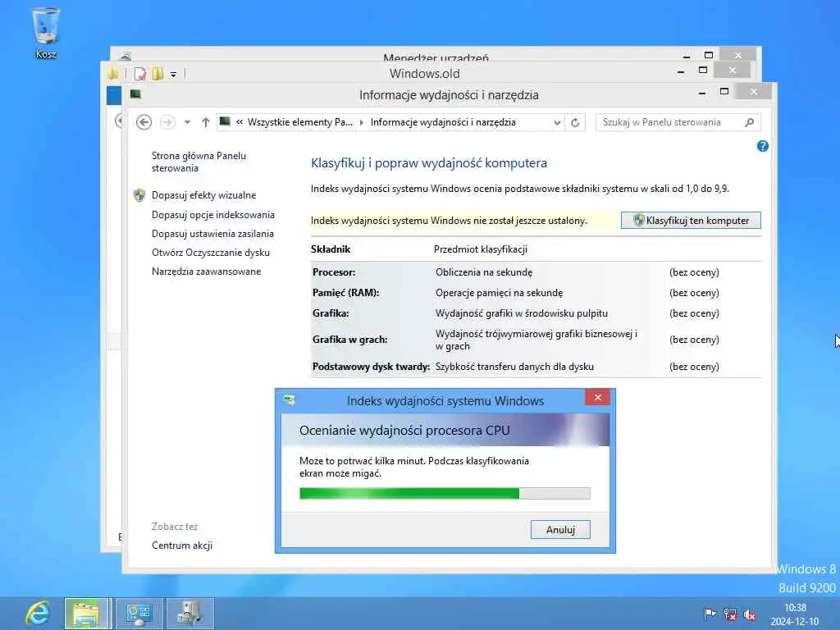Click the muted volume tray icon
Screen dimensions: 840x630
pos(750,614)
